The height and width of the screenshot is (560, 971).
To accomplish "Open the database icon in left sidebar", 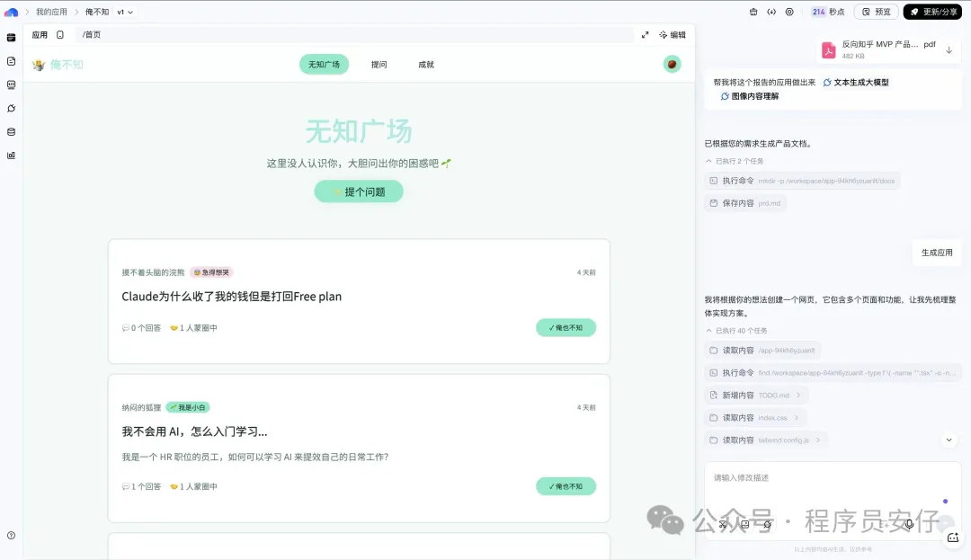I will (x=11, y=131).
